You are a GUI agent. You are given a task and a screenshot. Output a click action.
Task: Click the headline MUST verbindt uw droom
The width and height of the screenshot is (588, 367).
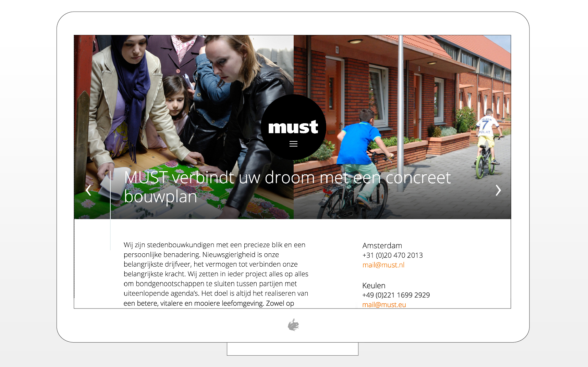coord(287,187)
